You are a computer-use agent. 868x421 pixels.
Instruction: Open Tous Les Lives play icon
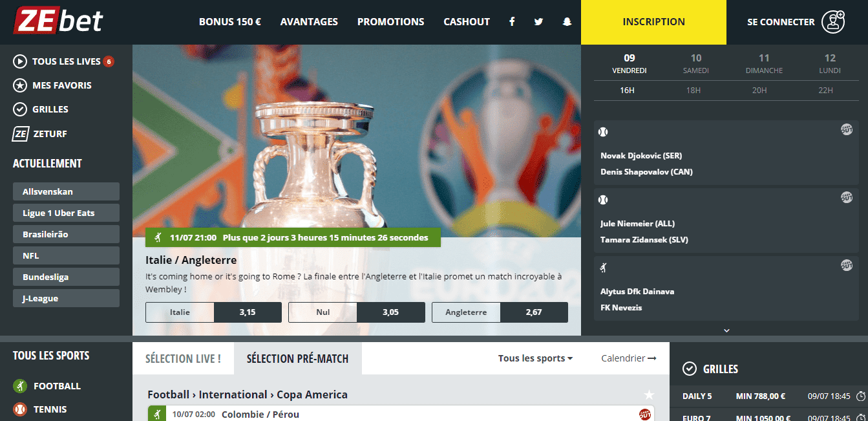click(x=20, y=61)
